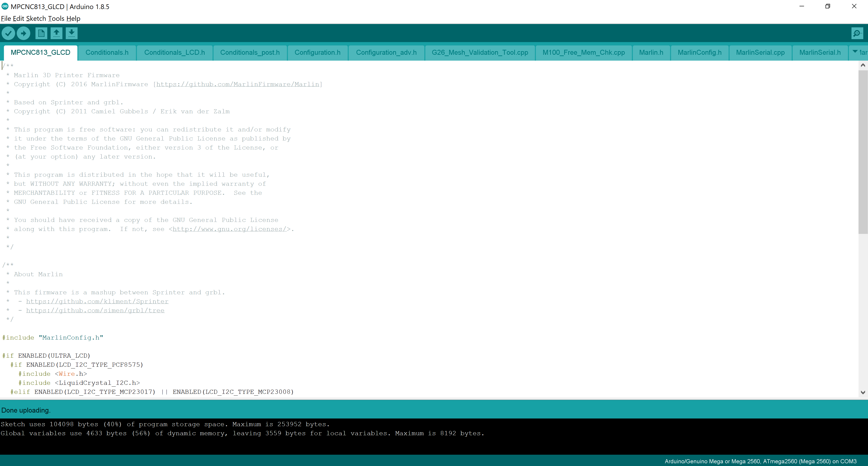Screen dimensions: 868x466
Task: Save sketch with down-arrow icon
Action: [71, 33]
